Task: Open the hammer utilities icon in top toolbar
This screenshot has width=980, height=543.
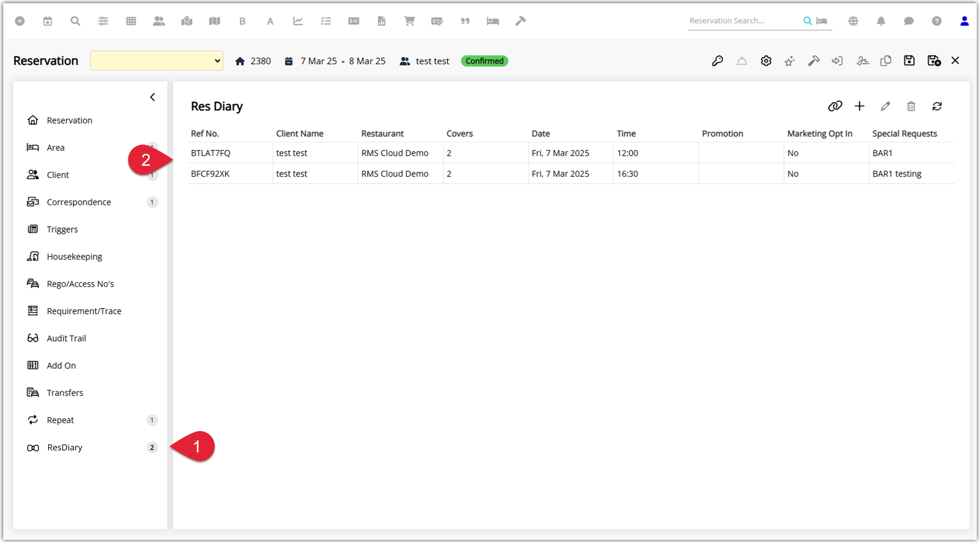Action: (521, 21)
